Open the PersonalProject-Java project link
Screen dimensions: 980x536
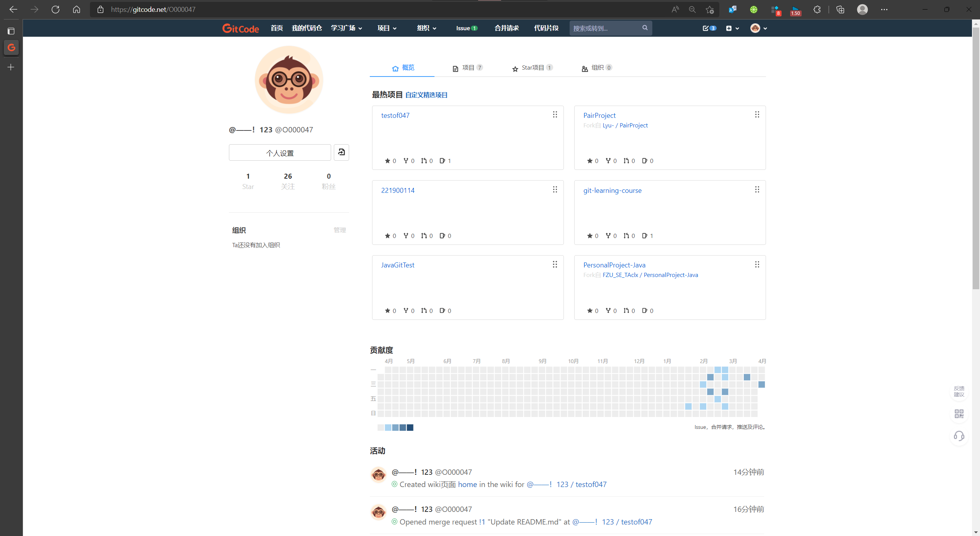614,265
